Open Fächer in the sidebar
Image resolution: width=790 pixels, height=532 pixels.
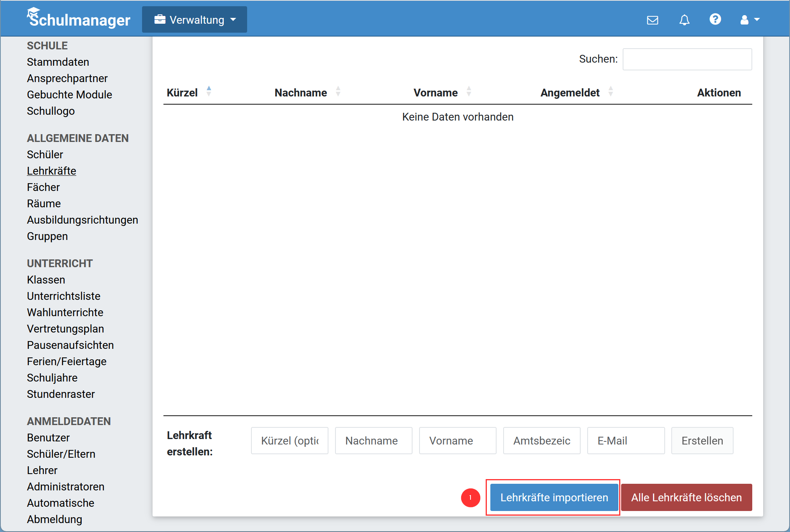click(x=44, y=187)
